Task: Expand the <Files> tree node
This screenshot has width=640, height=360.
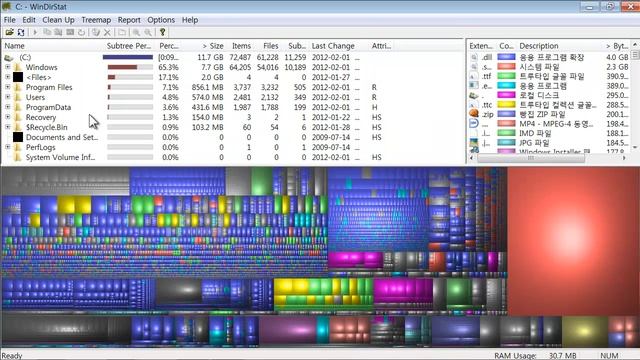Action: click(7, 77)
